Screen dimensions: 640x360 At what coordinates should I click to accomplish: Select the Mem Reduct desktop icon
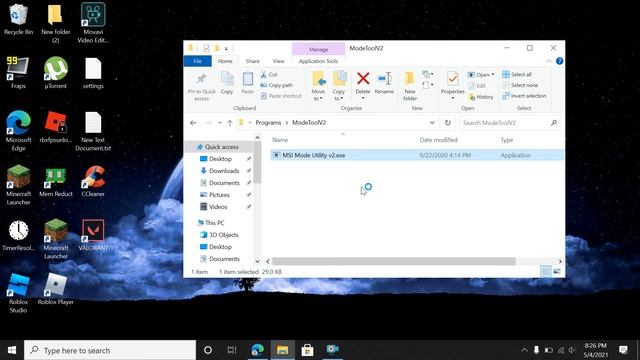click(x=56, y=181)
